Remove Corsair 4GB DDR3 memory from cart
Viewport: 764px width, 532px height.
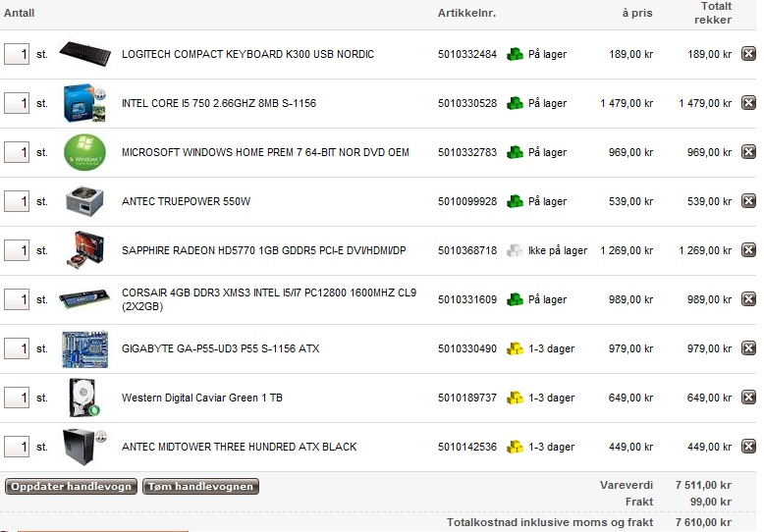(748, 299)
